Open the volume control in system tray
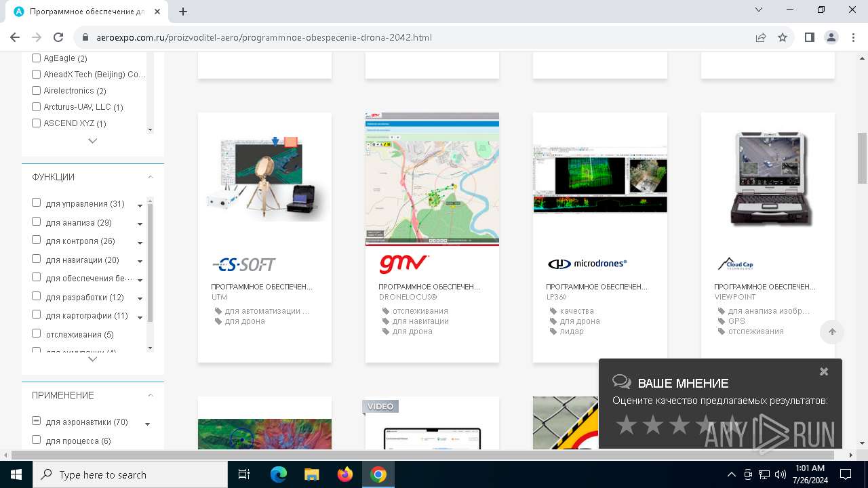This screenshot has width=868, height=488. pyautogui.click(x=781, y=474)
